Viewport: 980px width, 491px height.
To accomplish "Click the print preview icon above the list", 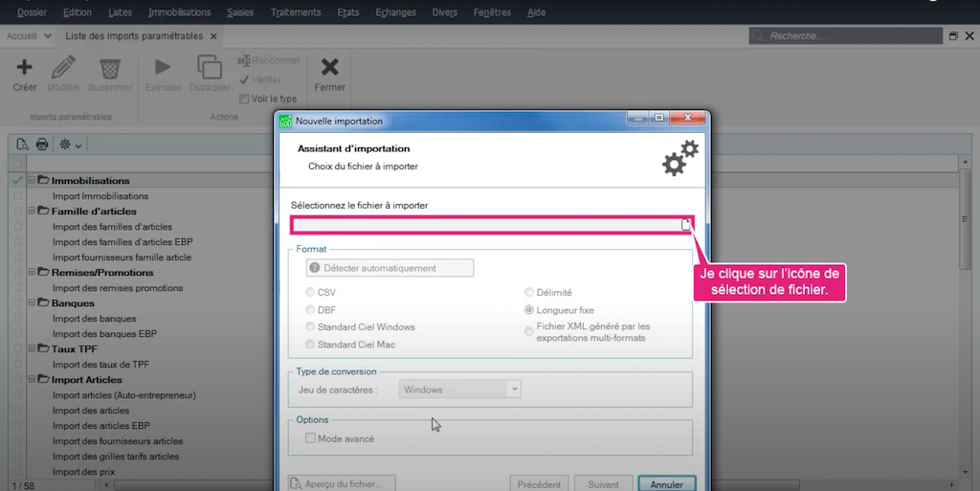I will tap(22, 145).
